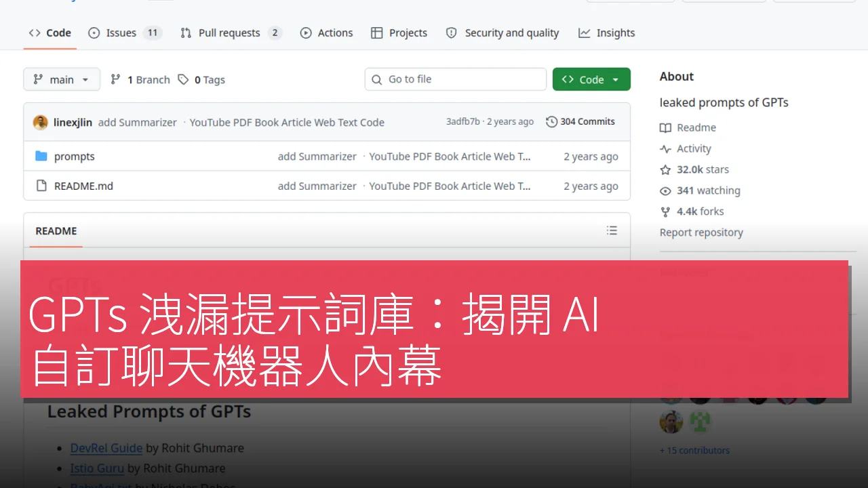Viewport: 868px width, 488px height.
Task: Open the linexjlin username link
Action: tap(73, 122)
